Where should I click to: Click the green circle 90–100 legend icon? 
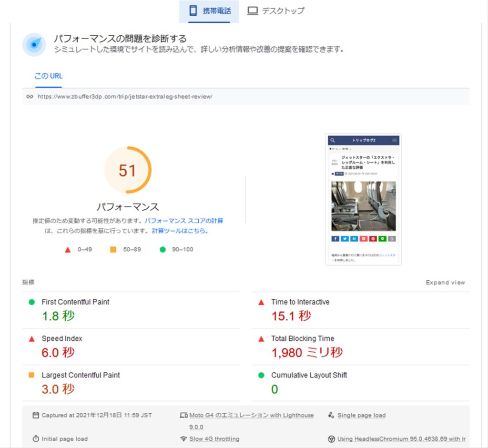(x=163, y=249)
